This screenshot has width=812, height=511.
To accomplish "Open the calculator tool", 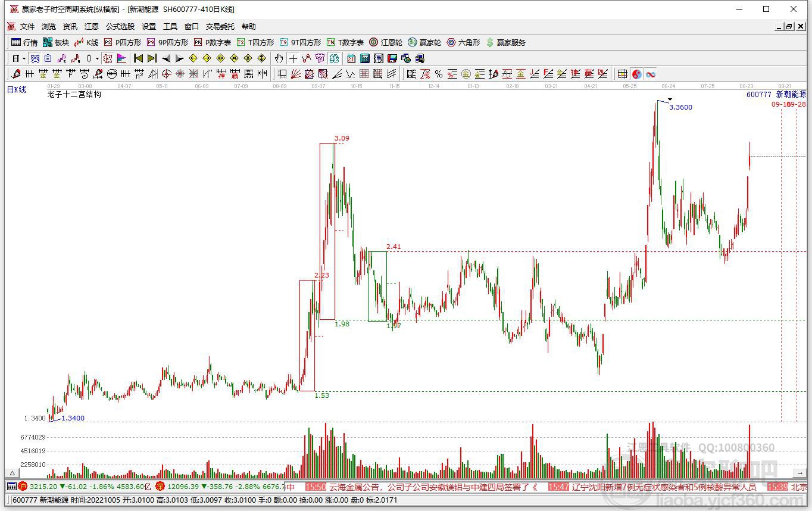I will tap(365, 58).
